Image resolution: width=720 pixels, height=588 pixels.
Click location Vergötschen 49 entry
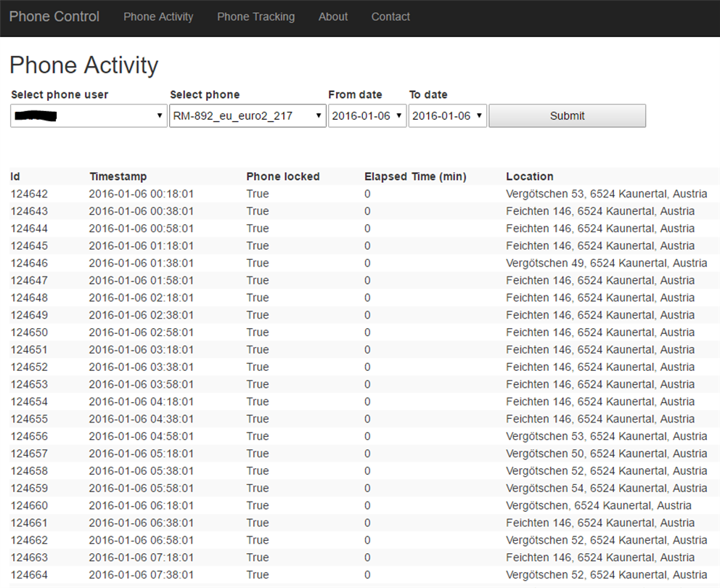tap(606, 263)
